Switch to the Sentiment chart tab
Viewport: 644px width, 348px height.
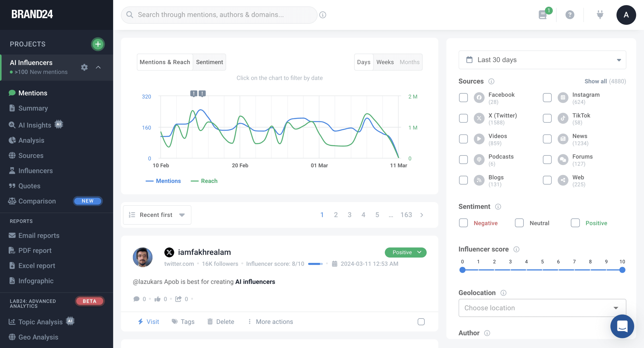click(209, 62)
